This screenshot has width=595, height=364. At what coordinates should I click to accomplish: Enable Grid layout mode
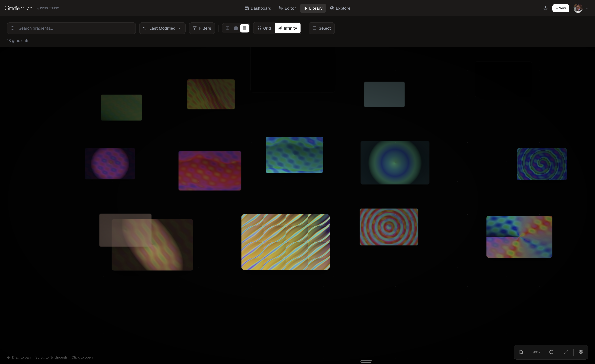pos(264,28)
